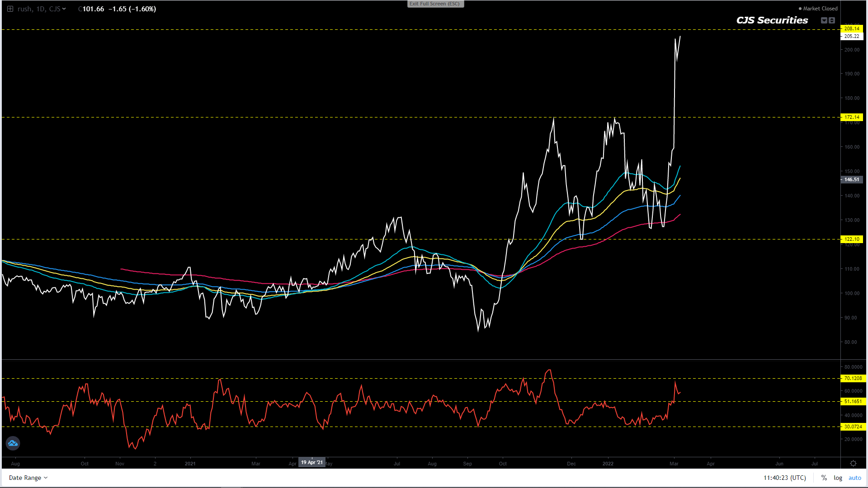Viewport: 868px width, 488px height.
Task: Click the 30.0724 RSI level label
Action: tap(853, 427)
